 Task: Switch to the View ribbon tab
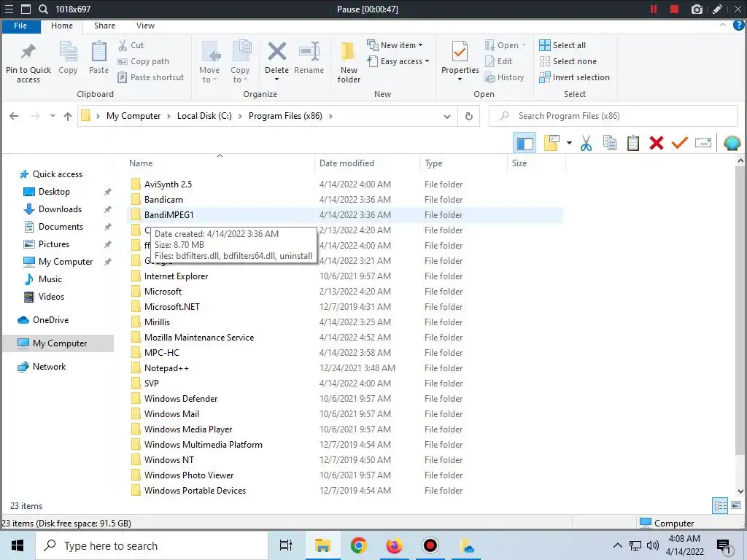click(x=145, y=26)
